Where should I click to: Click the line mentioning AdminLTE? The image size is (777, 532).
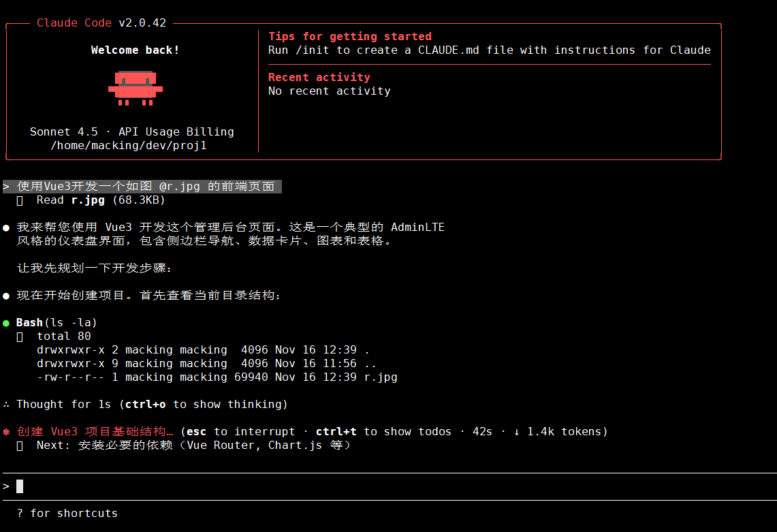(230, 227)
